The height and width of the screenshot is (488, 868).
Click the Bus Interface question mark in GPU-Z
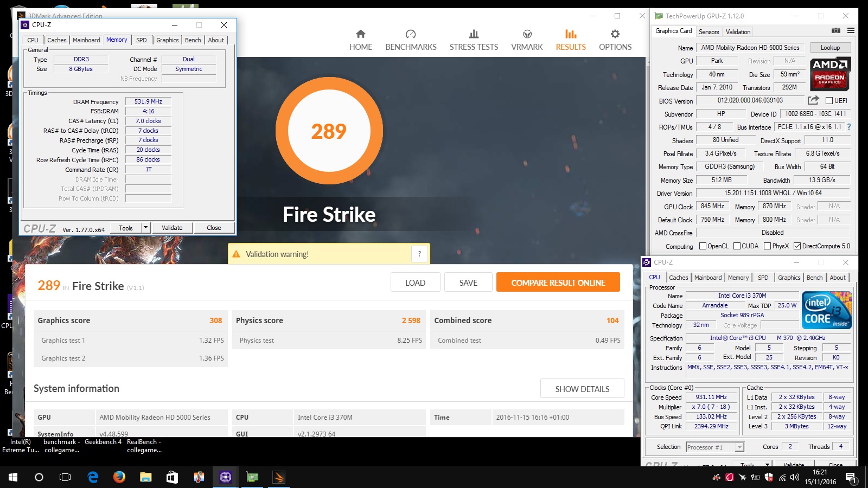pyautogui.click(x=849, y=127)
